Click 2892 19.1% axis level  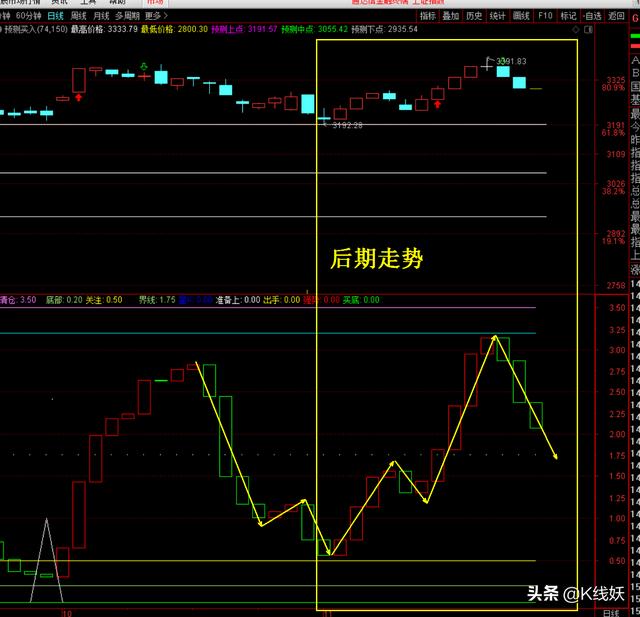(614, 237)
